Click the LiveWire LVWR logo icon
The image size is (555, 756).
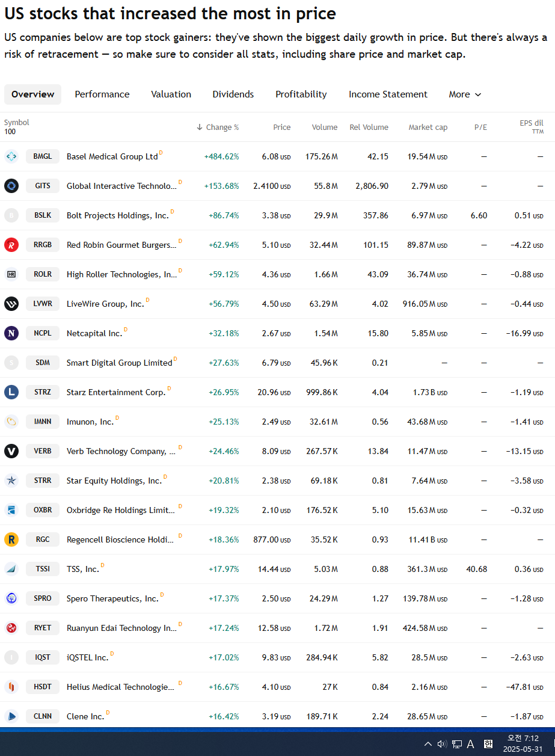coord(11,304)
